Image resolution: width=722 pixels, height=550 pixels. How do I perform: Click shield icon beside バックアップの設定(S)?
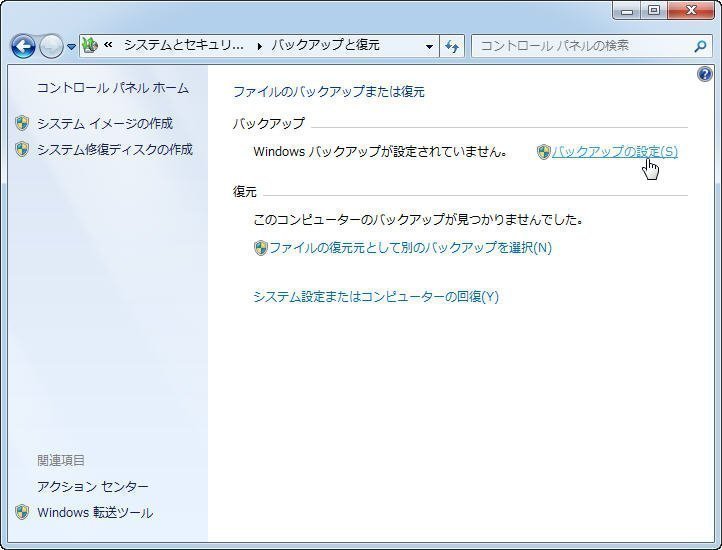[544, 152]
